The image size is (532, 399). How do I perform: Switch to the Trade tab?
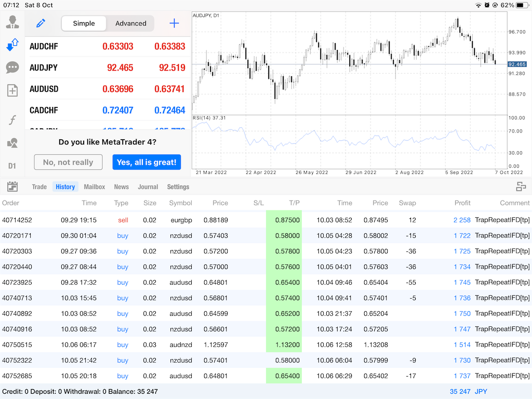39,187
